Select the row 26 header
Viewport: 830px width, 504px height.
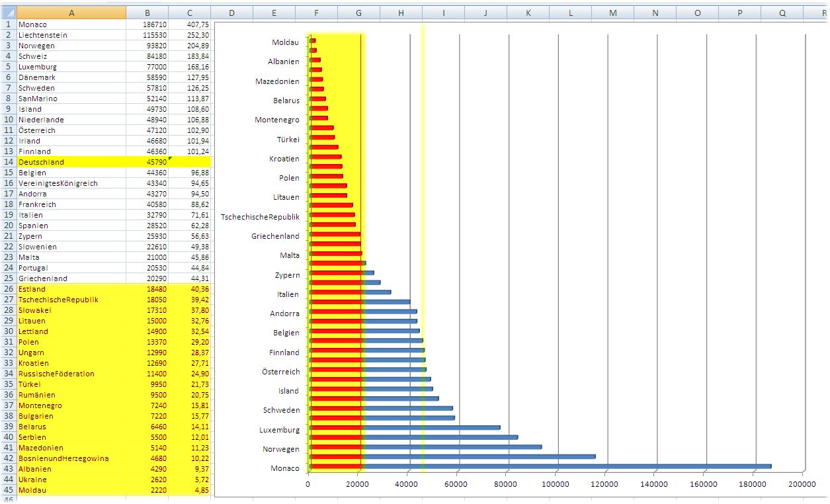tap(9, 289)
